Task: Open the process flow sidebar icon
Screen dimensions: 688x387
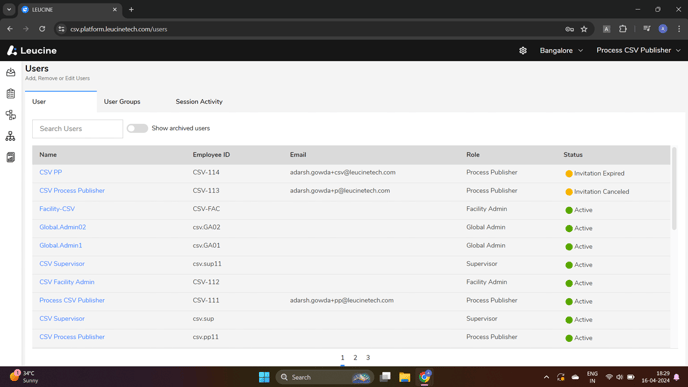Action: [x=11, y=115]
